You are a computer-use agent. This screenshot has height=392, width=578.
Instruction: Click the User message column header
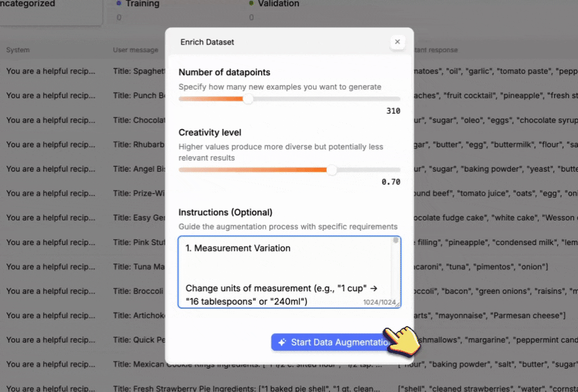136,50
